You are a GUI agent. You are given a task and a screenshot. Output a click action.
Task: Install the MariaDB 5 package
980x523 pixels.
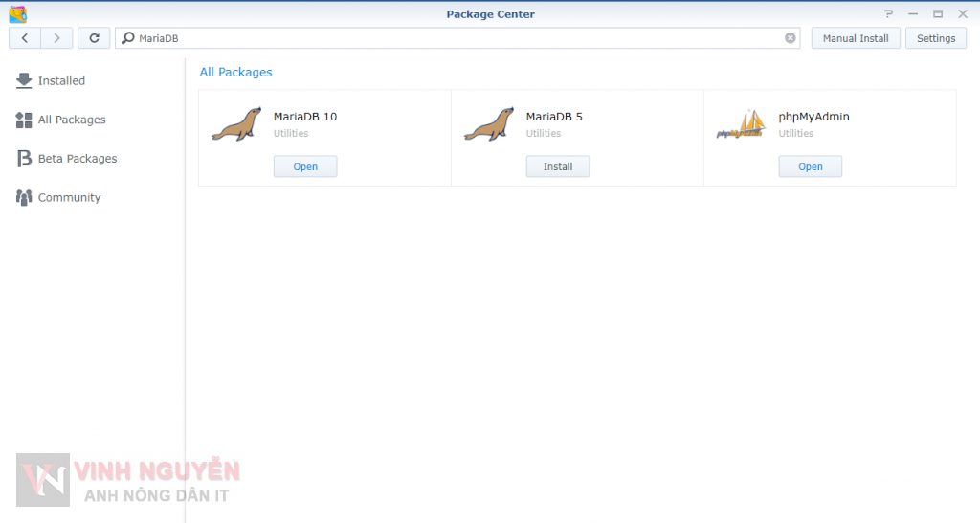(558, 166)
